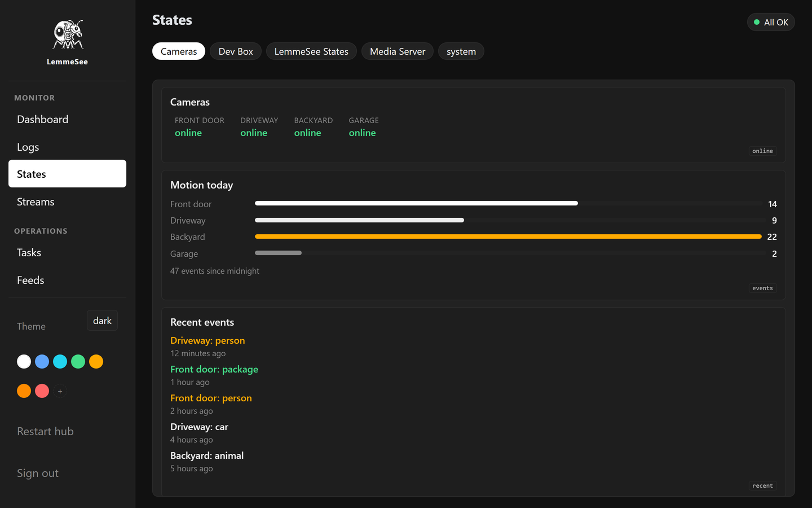812x508 pixels.
Task: Select the "Driveway: car" event
Action: tap(199, 427)
